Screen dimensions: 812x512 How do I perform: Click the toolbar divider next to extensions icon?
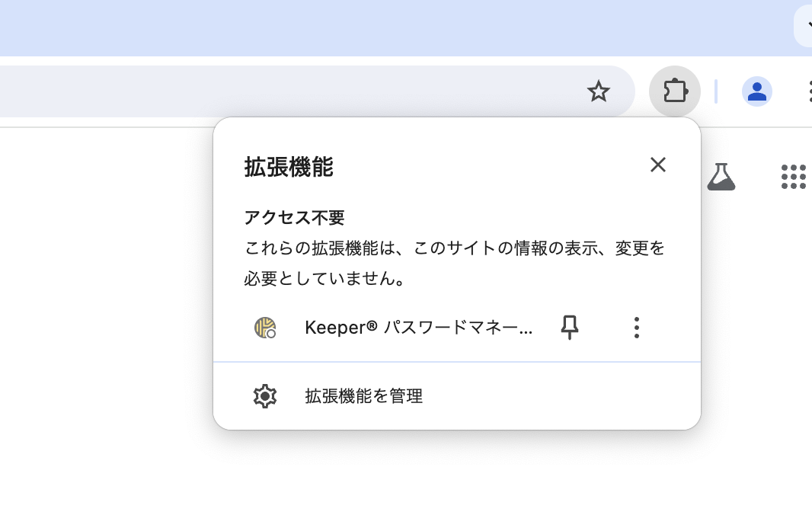point(716,91)
